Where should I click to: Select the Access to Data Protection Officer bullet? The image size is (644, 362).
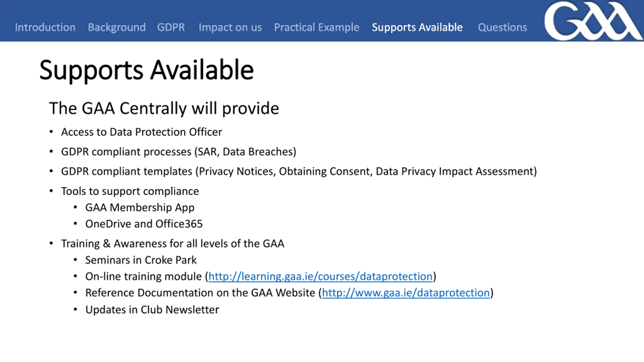point(142,132)
